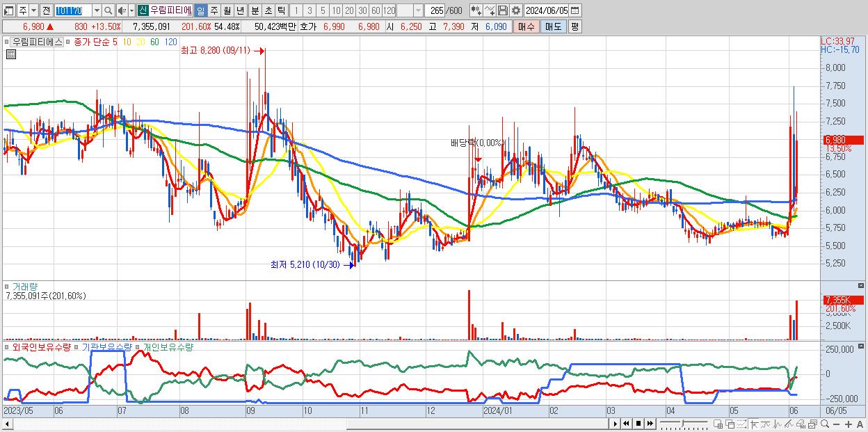Expand the dropdown next to speaker icon
This screenshot has width=868, height=432.
tap(131, 11)
